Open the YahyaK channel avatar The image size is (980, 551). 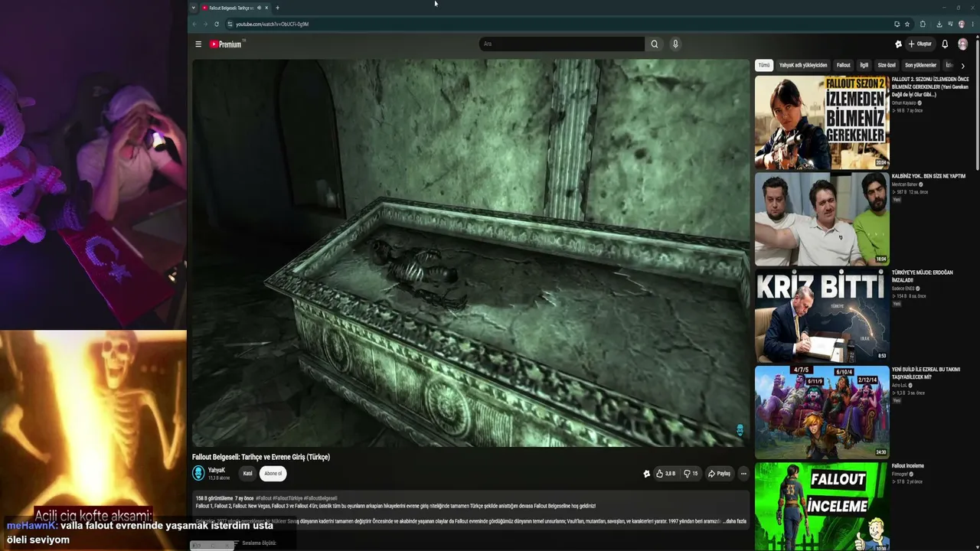[x=198, y=474]
